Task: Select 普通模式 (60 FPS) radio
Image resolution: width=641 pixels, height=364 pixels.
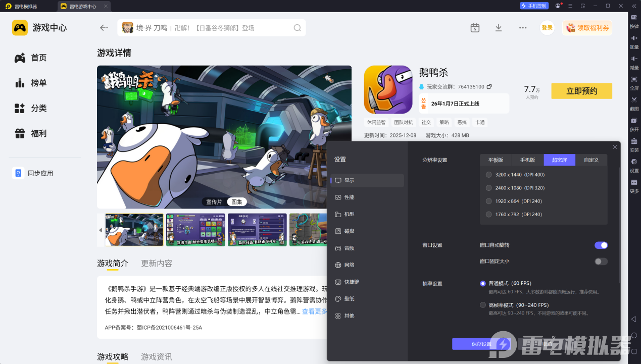Action: [483, 284]
